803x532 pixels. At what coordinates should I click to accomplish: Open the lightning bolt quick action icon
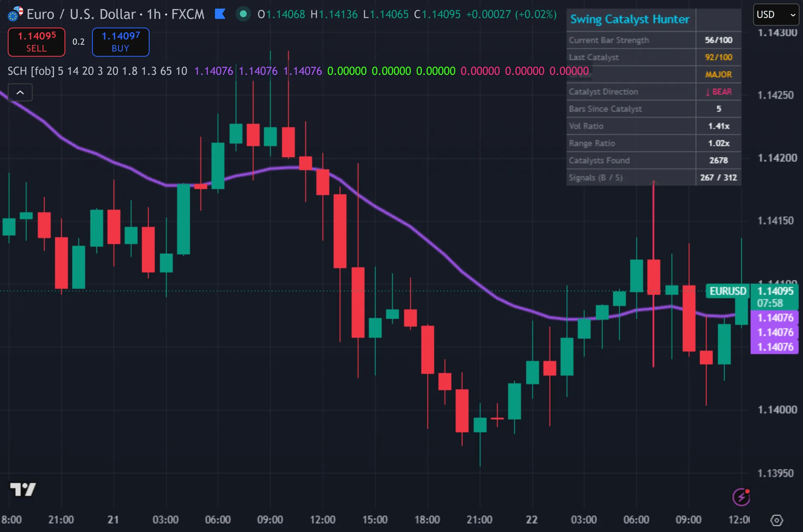click(x=741, y=497)
